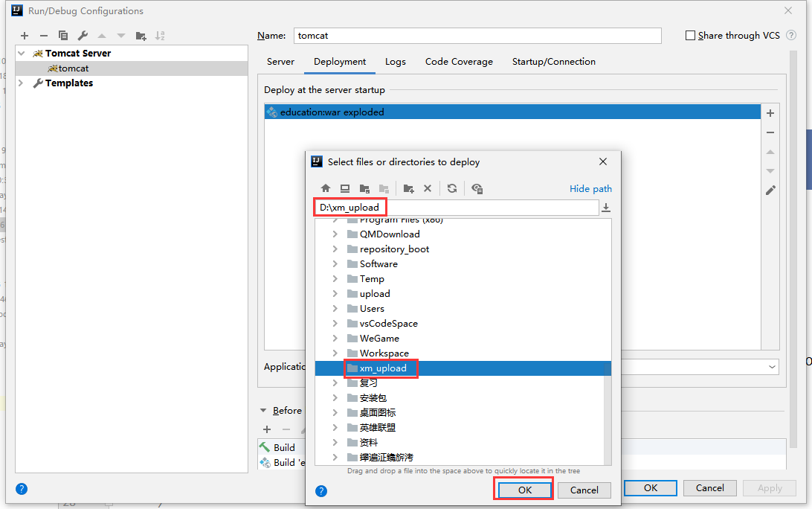Viewport: 812px width, 509px height.
Task: Expand Users folder arrow
Action: pyautogui.click(x=335, y=308)
